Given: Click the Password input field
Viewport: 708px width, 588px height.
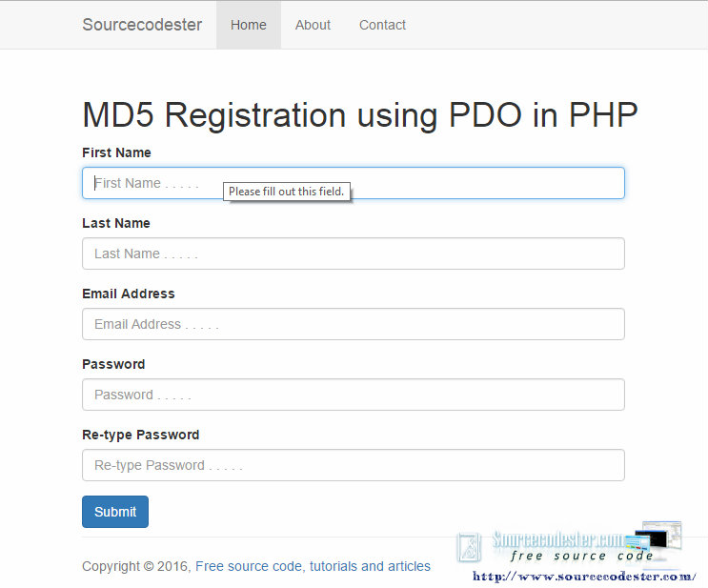Looking at the screenshot, I should [354, 395].
